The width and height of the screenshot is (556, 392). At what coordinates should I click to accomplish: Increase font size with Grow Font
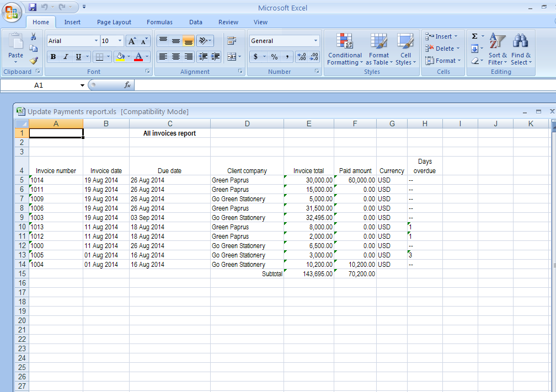coord(131,41)
